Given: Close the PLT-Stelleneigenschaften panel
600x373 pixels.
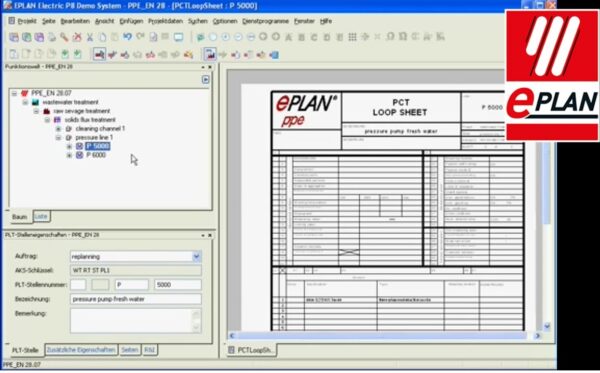Looking at the screenshot, I should [x=210, y=235].
